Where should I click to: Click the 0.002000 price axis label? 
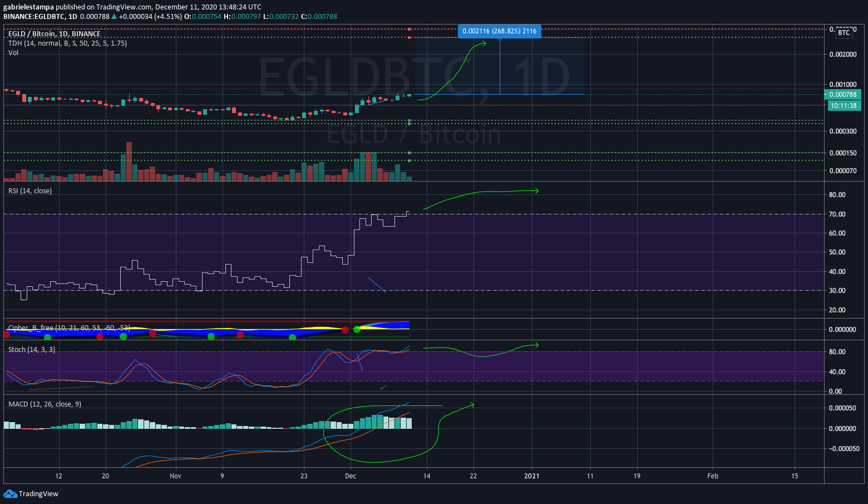coord(843,55)
